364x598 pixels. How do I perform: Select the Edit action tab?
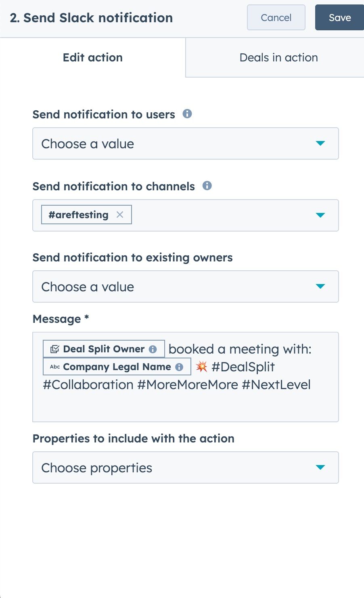pyautogui.click(x=92, y=57)
